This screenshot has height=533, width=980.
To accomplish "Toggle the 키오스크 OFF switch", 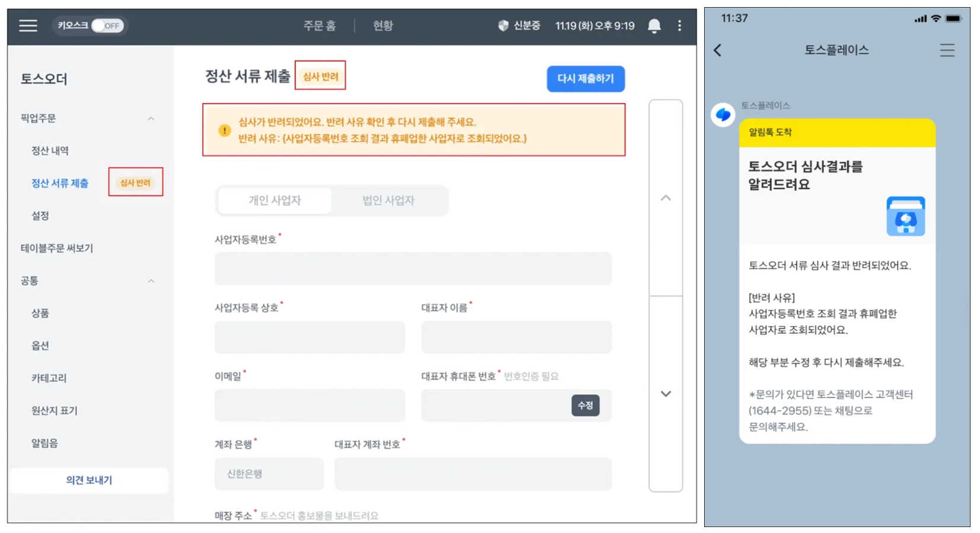I will 107,25.
